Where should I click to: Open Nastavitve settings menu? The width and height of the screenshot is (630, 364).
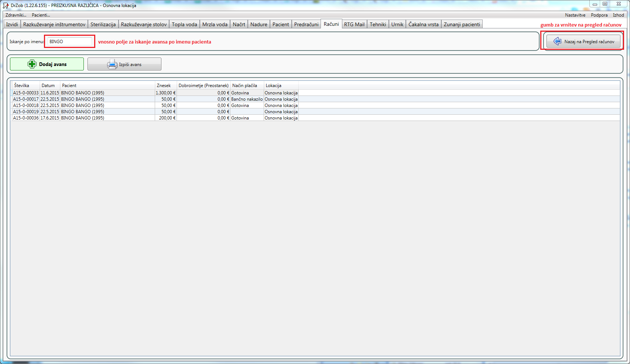(575, 15)
